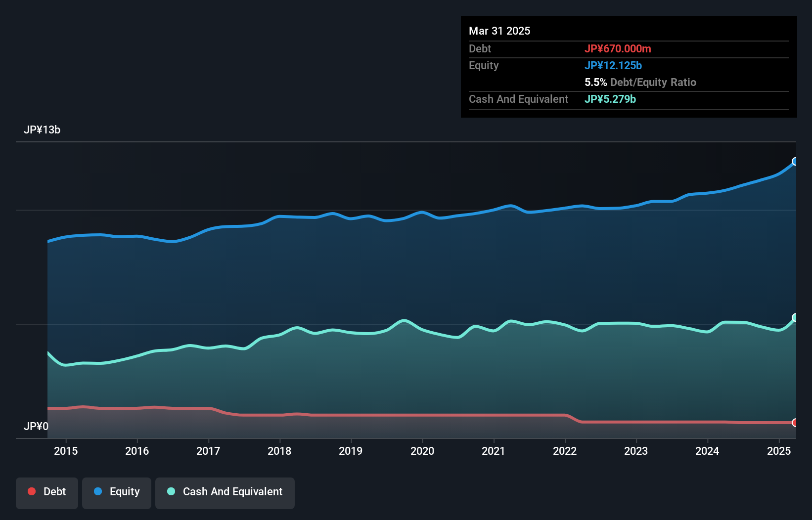This screenshot has height=520, width=812.
Task: Click the red Debt legend dot
Action: [x=31, y=492]
